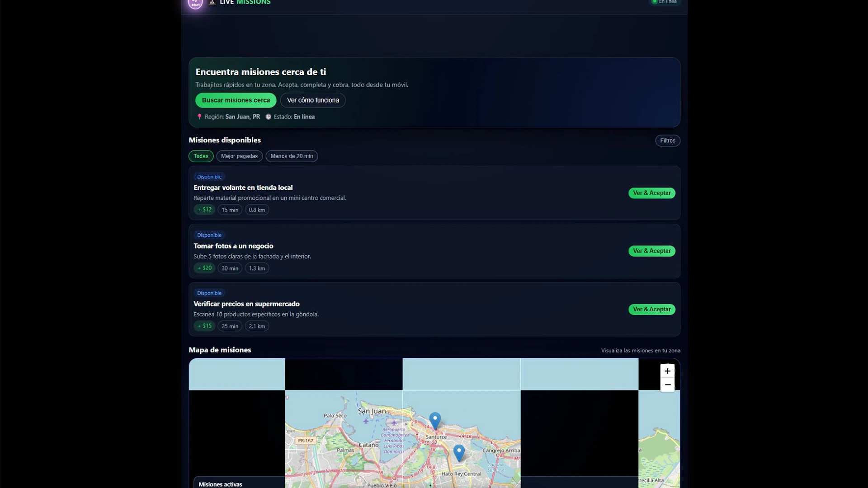Click the 1.3 km distance chip
This screenshot has height=488, width=868.
257,268
